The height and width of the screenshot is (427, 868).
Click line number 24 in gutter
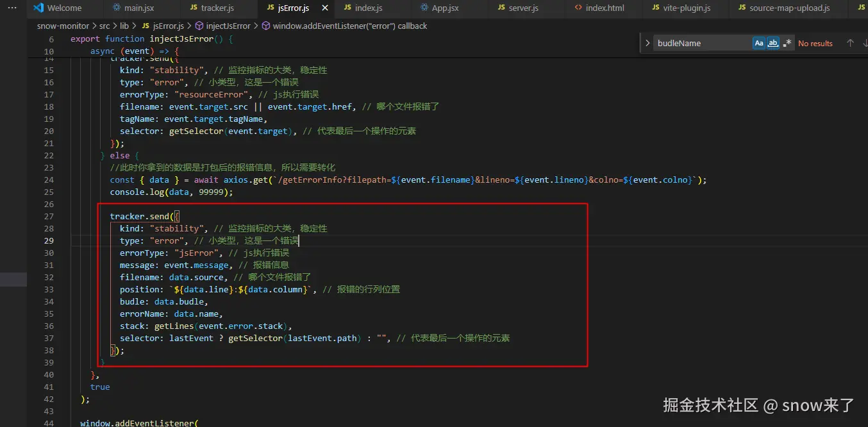click(x=49, y=180)
